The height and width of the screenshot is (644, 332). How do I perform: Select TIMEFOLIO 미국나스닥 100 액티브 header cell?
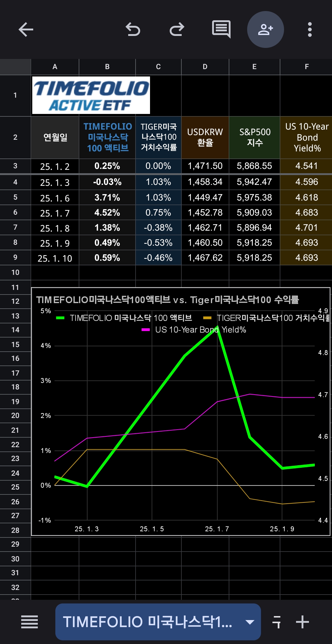[x=107, y=137]
